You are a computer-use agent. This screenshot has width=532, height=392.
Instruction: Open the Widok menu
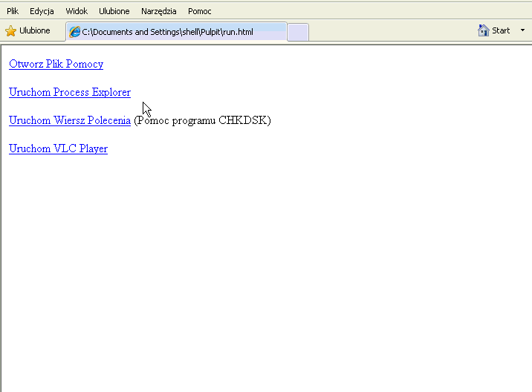pos(77,11)
